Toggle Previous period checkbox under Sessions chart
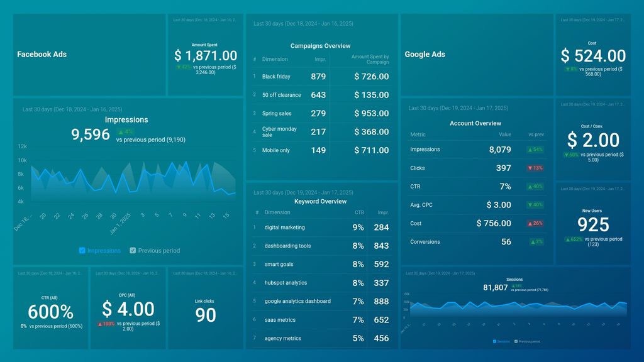The width and height of the screenshot is (644, 362). click(x=516, y=341)
